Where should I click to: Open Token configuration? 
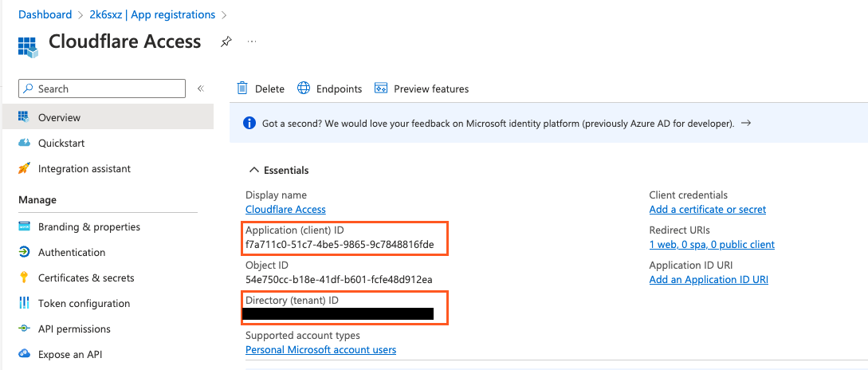point(84,303)
